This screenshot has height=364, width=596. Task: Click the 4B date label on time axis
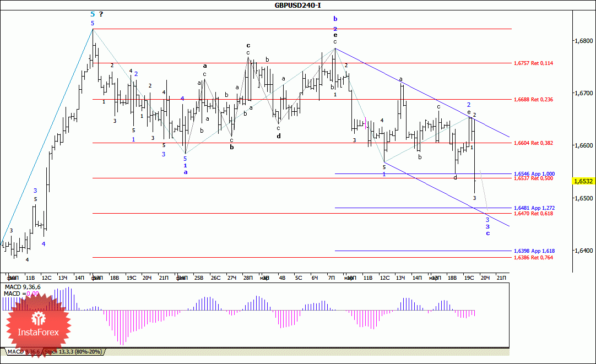pyautogui.click(x=282, y=278)
